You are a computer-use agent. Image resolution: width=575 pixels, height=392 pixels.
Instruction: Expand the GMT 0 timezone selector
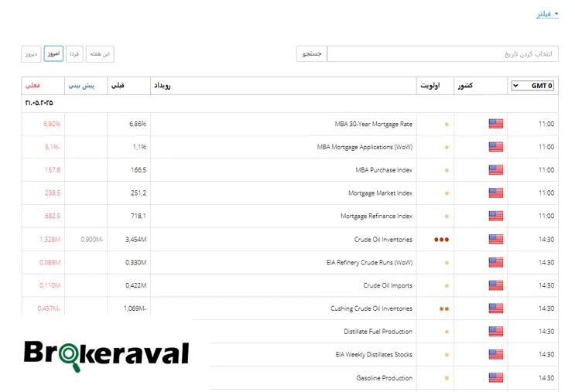tap(532, 86)
